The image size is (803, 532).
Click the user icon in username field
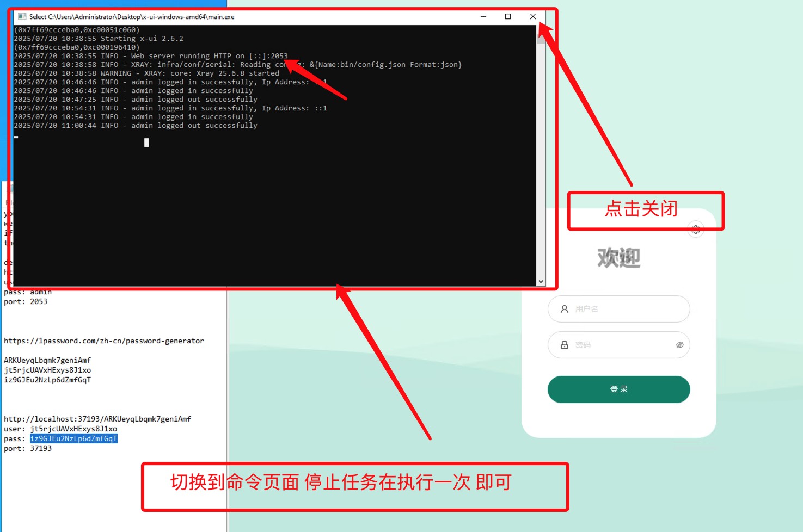(x=565, y=309)
